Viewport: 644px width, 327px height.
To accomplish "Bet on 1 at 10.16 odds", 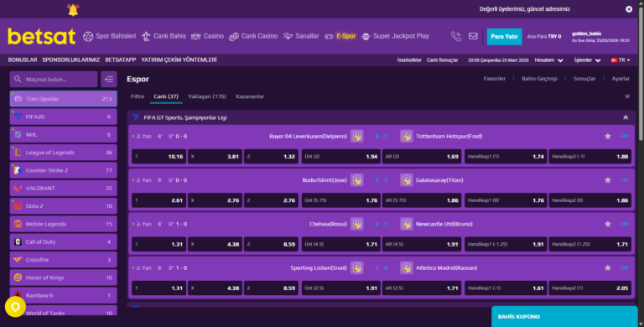I will [x=158, y=157].
